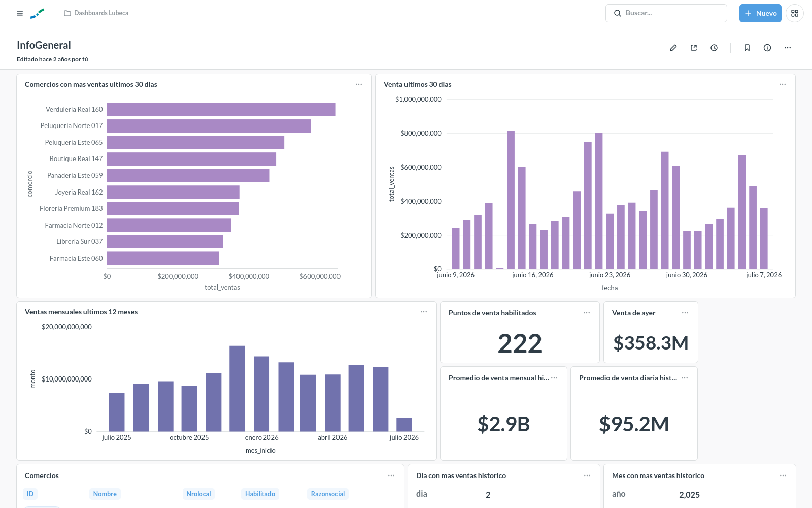Click the InfoGeneral dashboard title
The width and height of the screenshot is (812, 508).
[44, 45]
